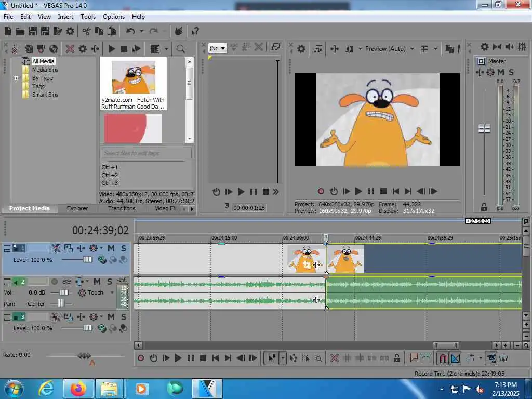Select the Smart Bins folder
532x399 pixels.
click(x=45, y=95)
